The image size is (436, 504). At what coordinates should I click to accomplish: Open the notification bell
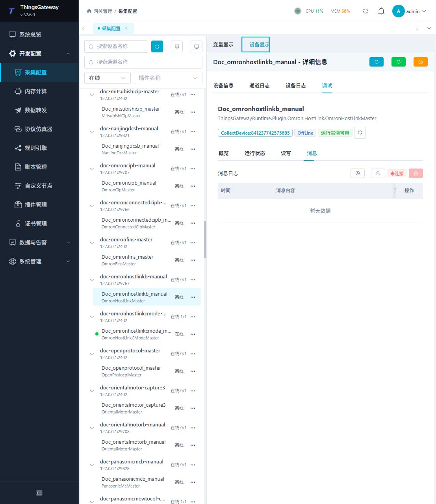tap(381, 11)
